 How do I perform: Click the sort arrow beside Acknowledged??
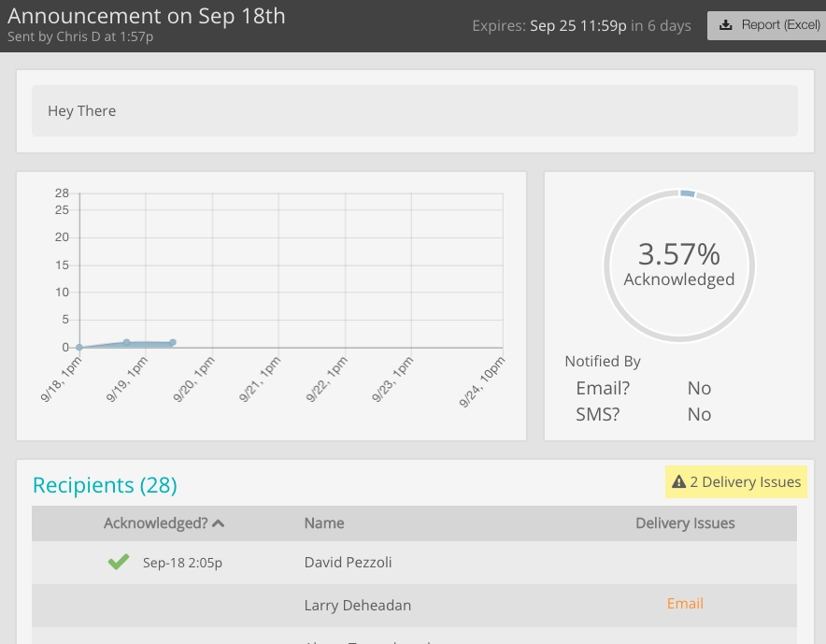pyautogui.click(x=218, y=523)
